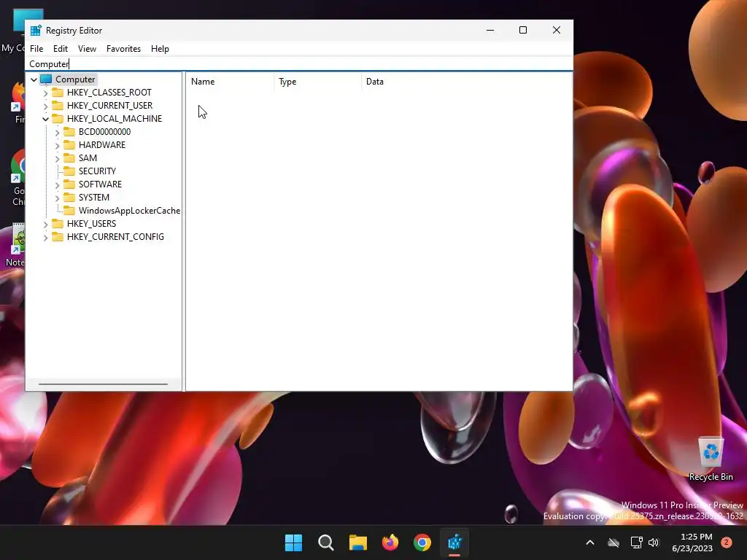Select the HKEY_CURRENT_CONFIG key label
Image resolution: width=747 pixels, height=560 pixels.
click(x=115, y=237)
